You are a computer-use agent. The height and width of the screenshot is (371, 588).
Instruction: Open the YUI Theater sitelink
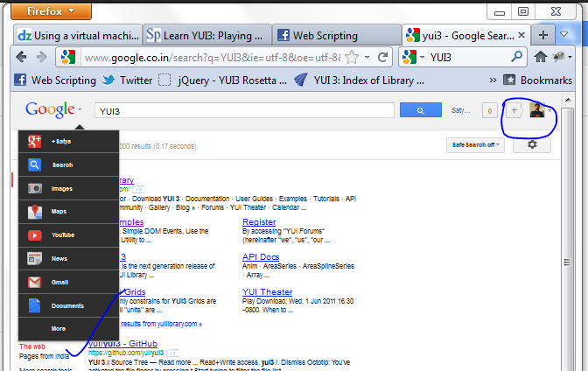pyautogui.click(x=268, y=292)
